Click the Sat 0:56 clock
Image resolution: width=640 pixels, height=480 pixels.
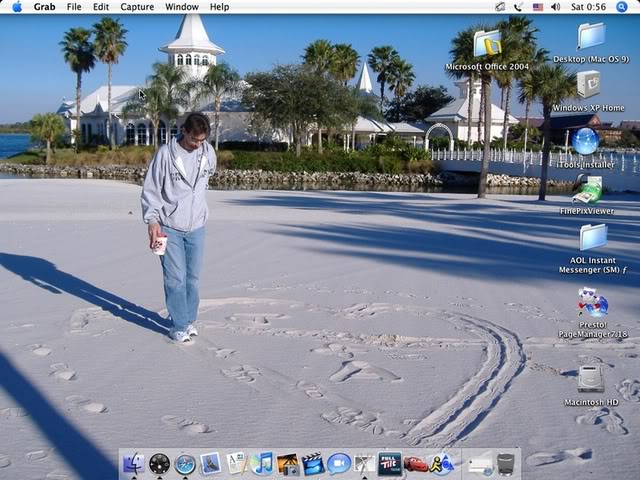click(588, 7)
